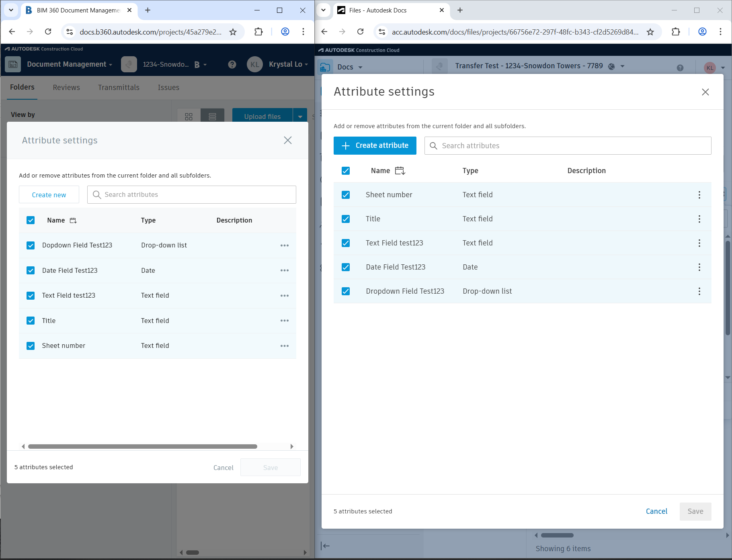Uncheck Title attribute in BIM 360 dialog

(31, 321)
